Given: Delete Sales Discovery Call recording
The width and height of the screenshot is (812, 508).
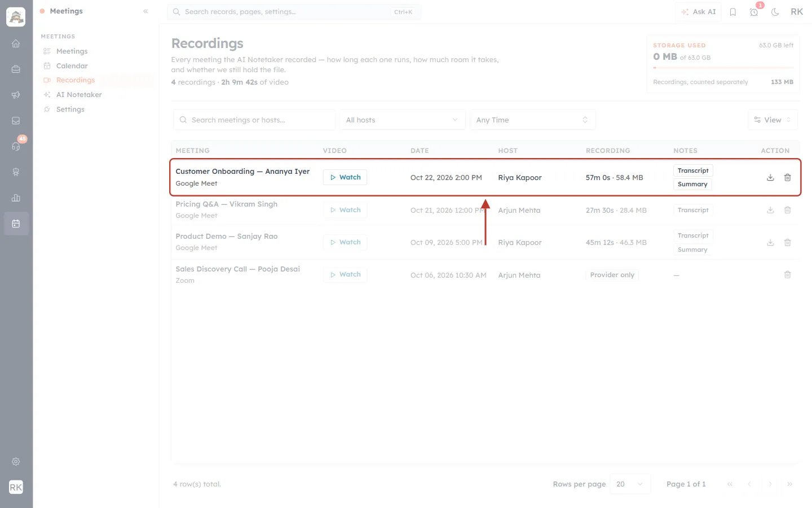Looking at the screenshot, I should point(788,275).
